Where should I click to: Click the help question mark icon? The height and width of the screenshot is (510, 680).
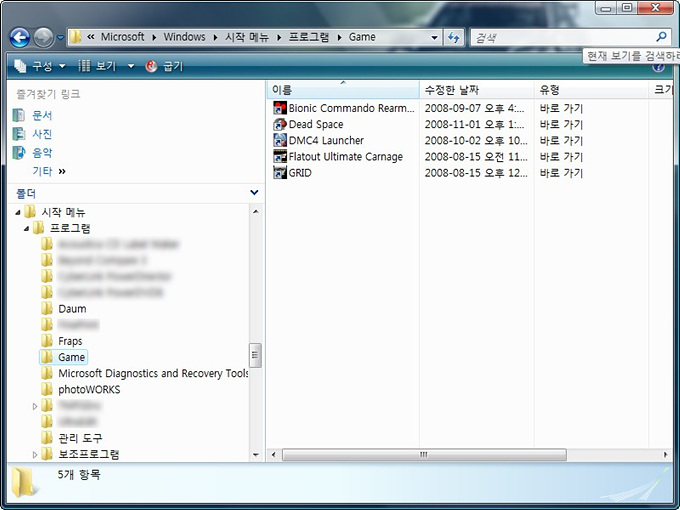point(658,68)
